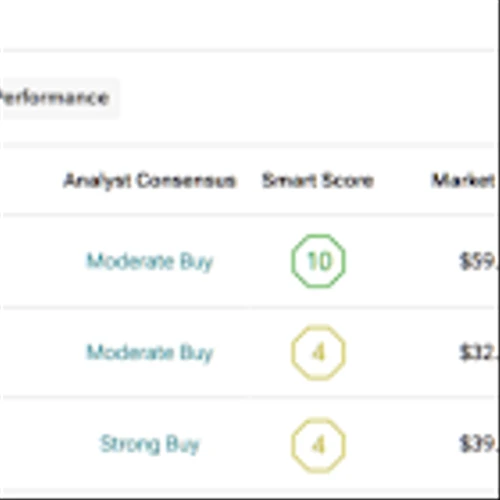
Task: Click the word Moderate beside Smart Score 10
Action: [x=130, y=261]
